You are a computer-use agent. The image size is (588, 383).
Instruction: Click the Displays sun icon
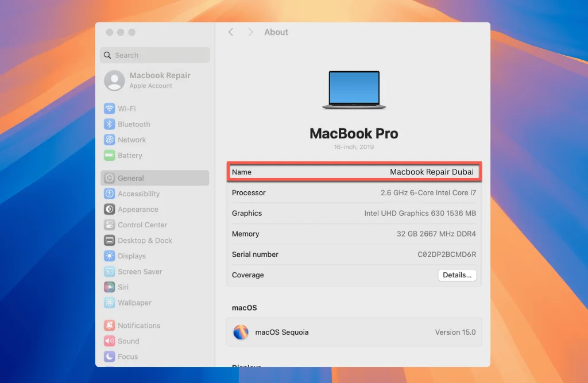click(109, 256)
